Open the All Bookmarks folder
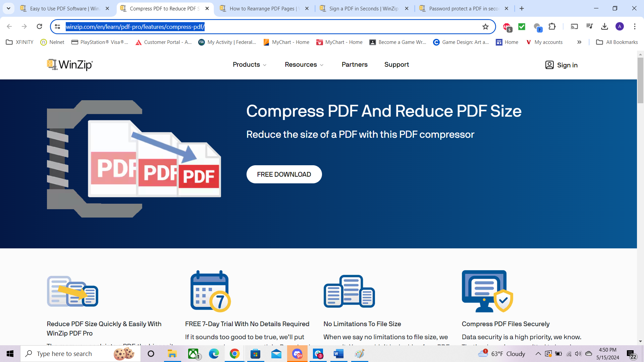The height and width of the screenshot is (362, 644). coord(617,42)
